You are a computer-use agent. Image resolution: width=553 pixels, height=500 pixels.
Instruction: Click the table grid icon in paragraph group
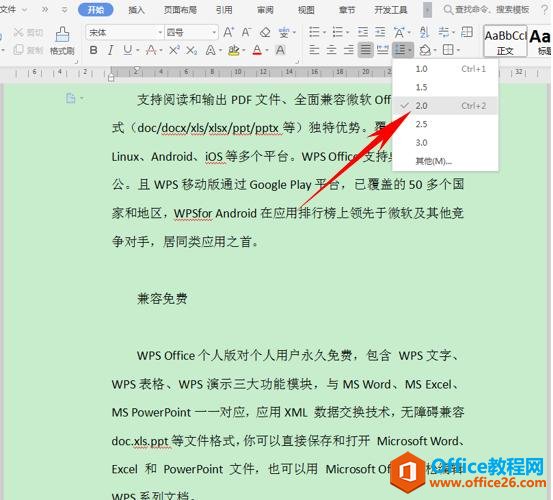[x=467, y=32]
